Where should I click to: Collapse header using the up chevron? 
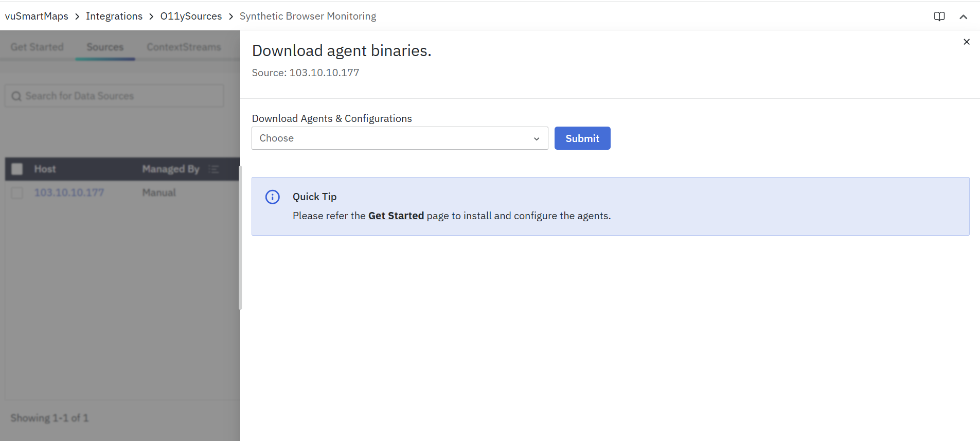point(963,16)
